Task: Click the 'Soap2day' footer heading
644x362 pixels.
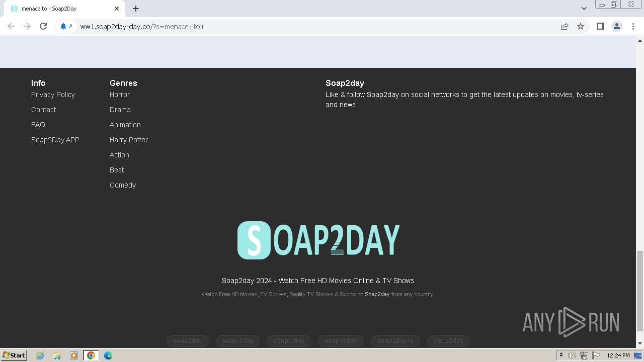Action: 345,83
